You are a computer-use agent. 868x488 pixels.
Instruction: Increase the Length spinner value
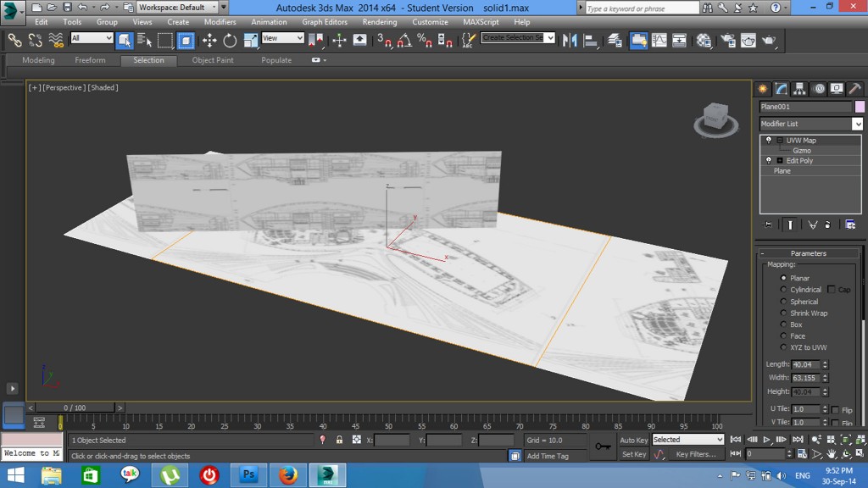pos(825,363)
